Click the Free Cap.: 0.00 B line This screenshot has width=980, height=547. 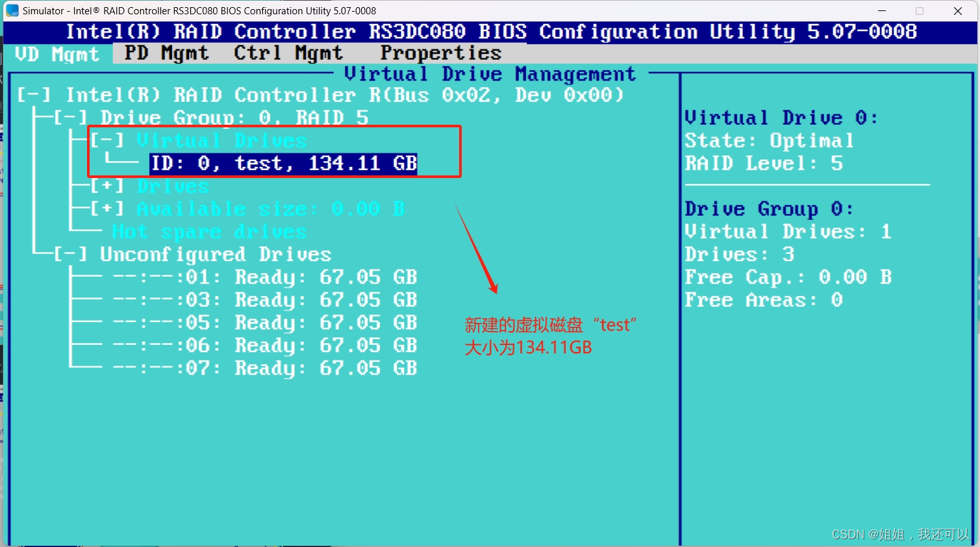pyautogui.click(x=788, y=277)
